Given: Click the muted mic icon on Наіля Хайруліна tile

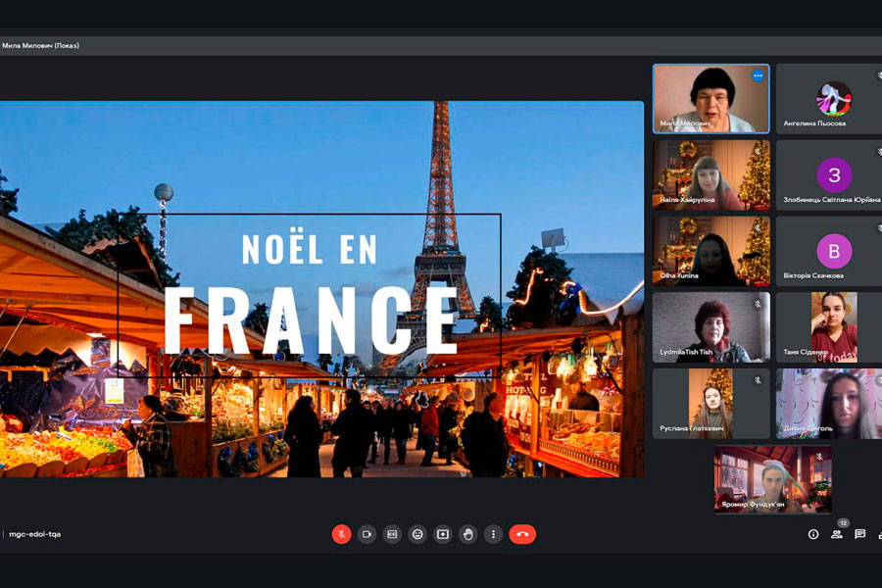Looking at the screenshot, I should coord(758,152).
